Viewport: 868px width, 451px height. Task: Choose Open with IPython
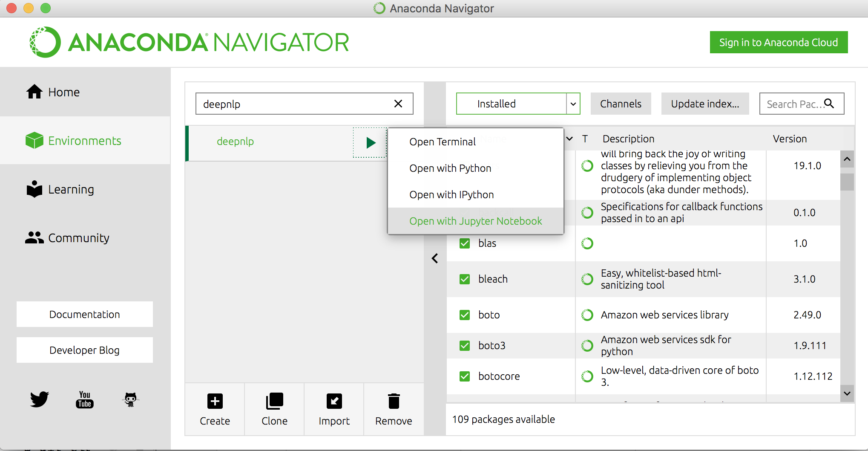(x=476, y=194)
